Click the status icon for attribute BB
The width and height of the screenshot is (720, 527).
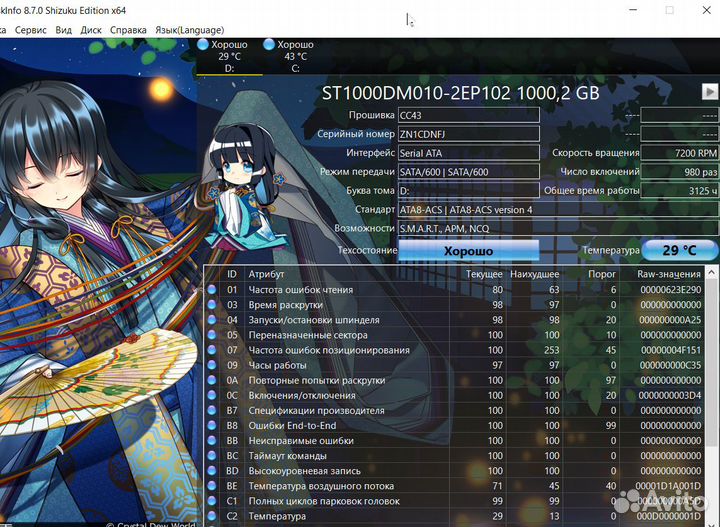[212, 441]
